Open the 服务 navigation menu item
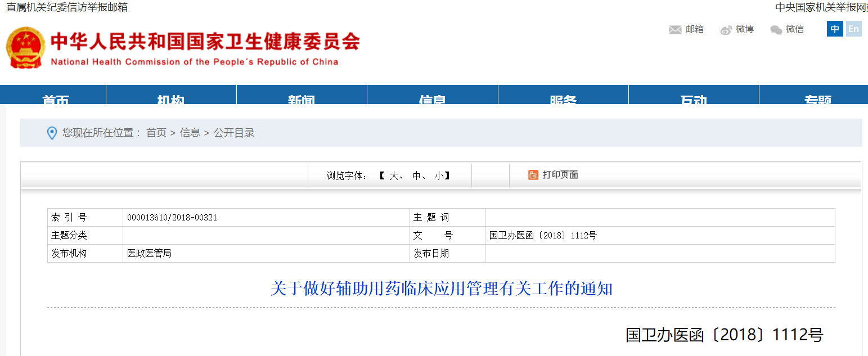The height and width of the screenshot is (356, 868). click(x=563, y=98)
